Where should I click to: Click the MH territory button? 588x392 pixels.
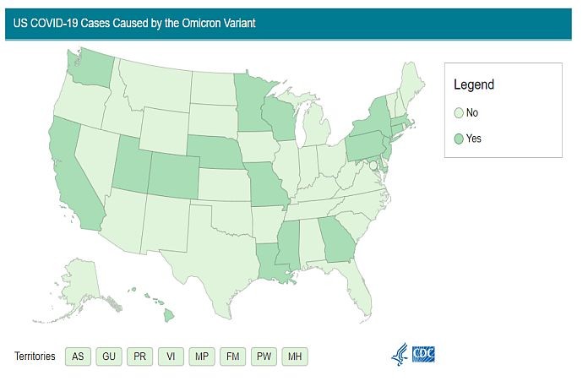294,357
